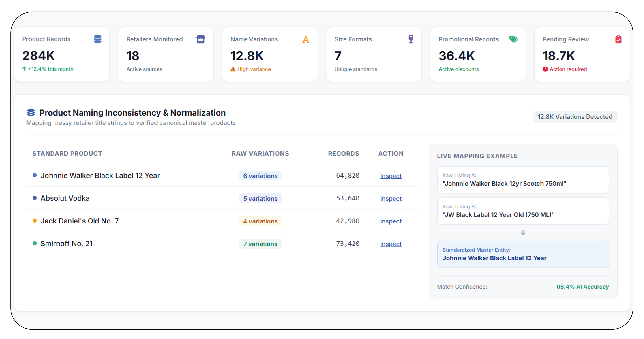
Task: Click the green up arrow beside +12.4%
Action: tap(24, 69)
